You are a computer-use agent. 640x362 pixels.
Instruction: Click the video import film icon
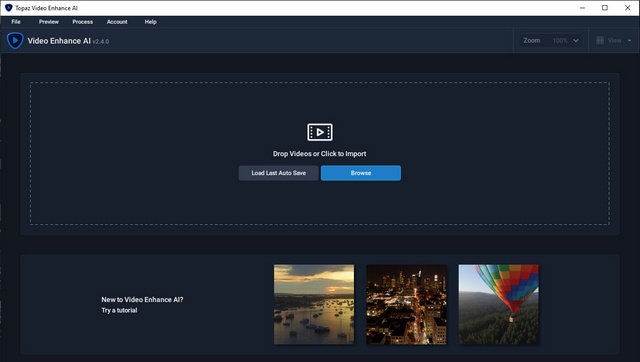pos(320,132)
